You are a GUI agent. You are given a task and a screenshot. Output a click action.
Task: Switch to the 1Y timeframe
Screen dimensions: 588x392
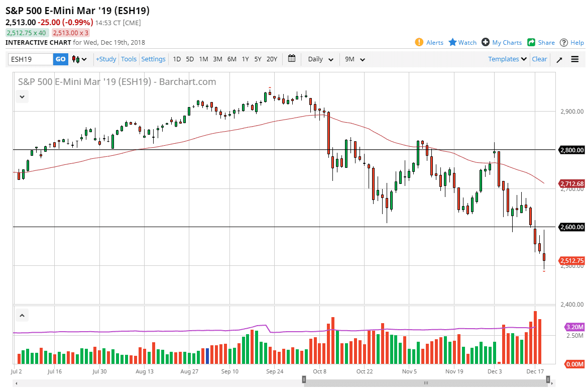(245, 59)
